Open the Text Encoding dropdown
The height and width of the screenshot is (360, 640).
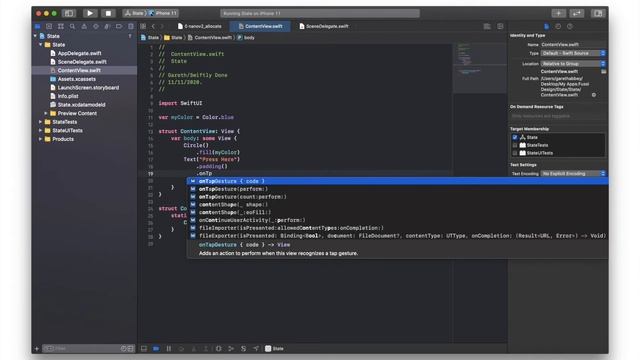[x=573, y=173]
